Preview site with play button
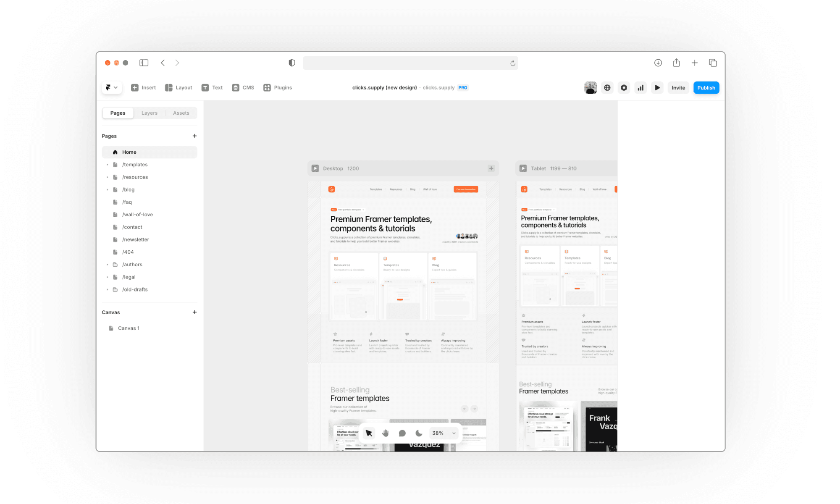 tap(657, 88)
